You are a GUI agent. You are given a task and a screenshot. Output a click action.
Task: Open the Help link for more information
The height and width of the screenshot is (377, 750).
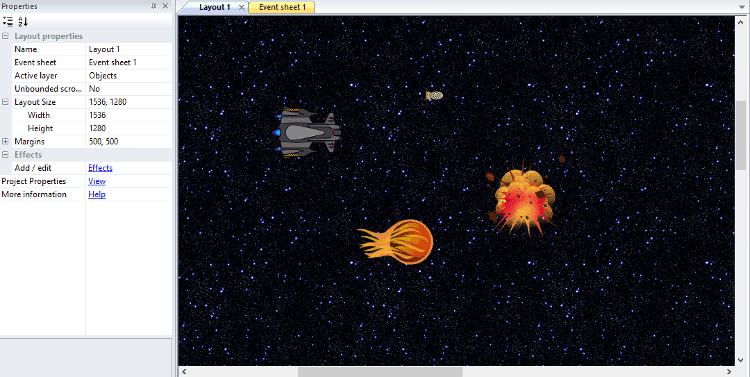(x=97, y=194)
